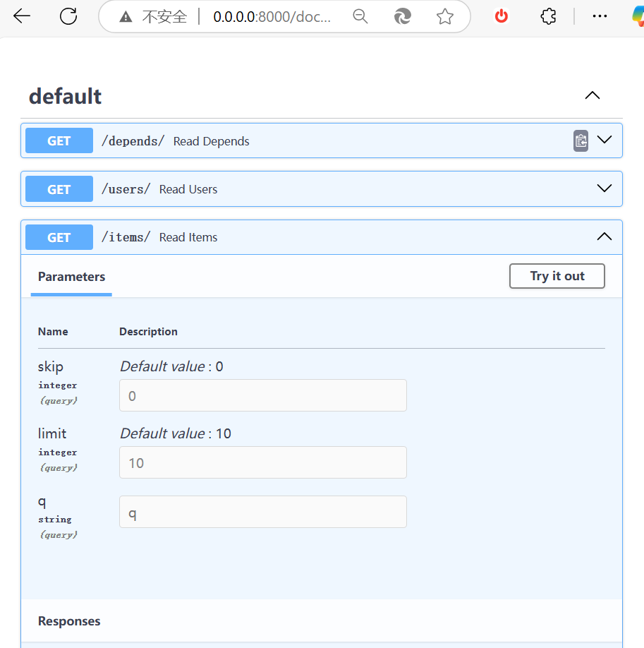644x648 pixels.
Task: Click the 'integer' type label under skip
Action: coord(57,385)
